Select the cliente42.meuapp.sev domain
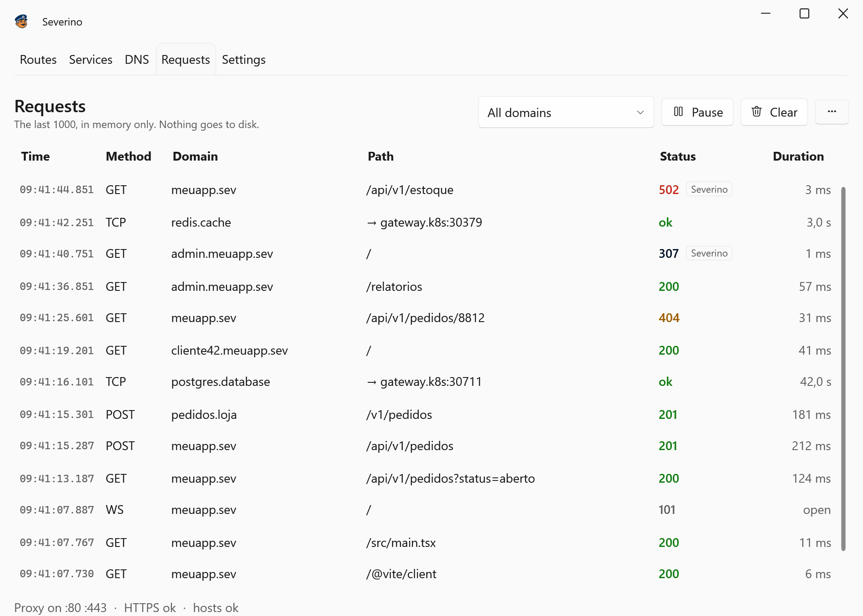The height and width of the screenshot is (616, 863). [x=229, y=350]
